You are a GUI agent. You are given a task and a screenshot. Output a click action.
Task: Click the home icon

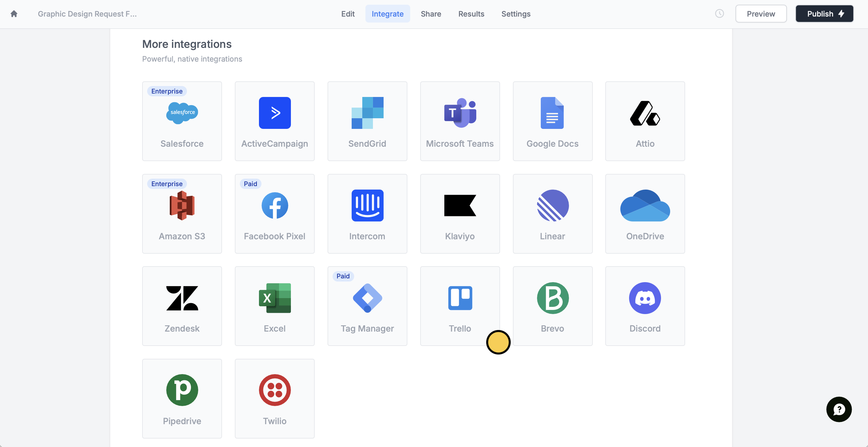point(14,14)
